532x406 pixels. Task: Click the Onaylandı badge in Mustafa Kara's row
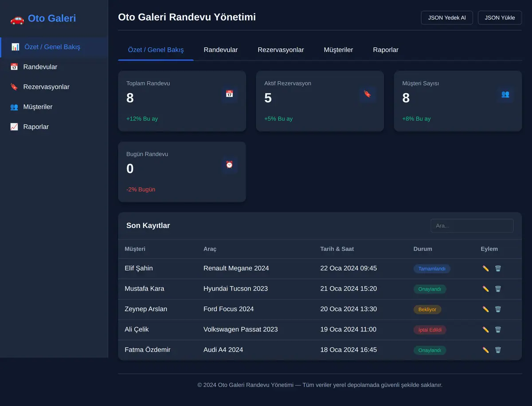(x=430, y=289)
